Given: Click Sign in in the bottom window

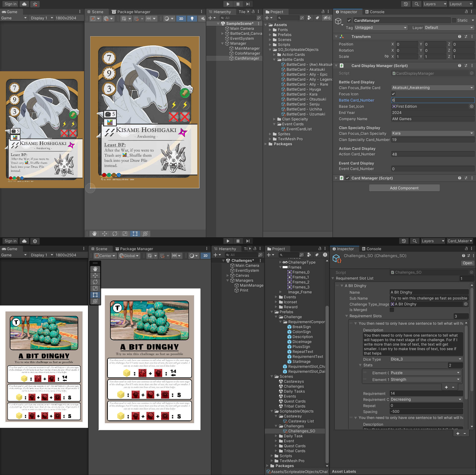Looking at the screenshot, I should (x=10, y=241).
